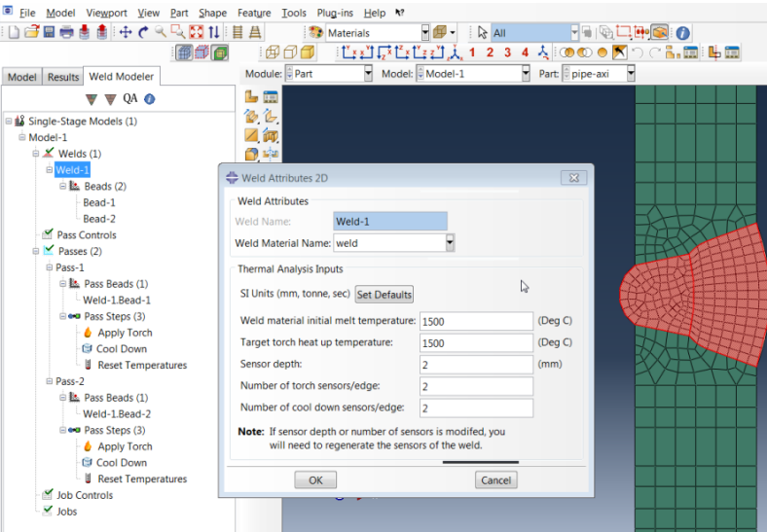The height and width of the screenshot is (532, 767).
Task: Click the initial melt temperature field
Action: [x=476, y=321]
